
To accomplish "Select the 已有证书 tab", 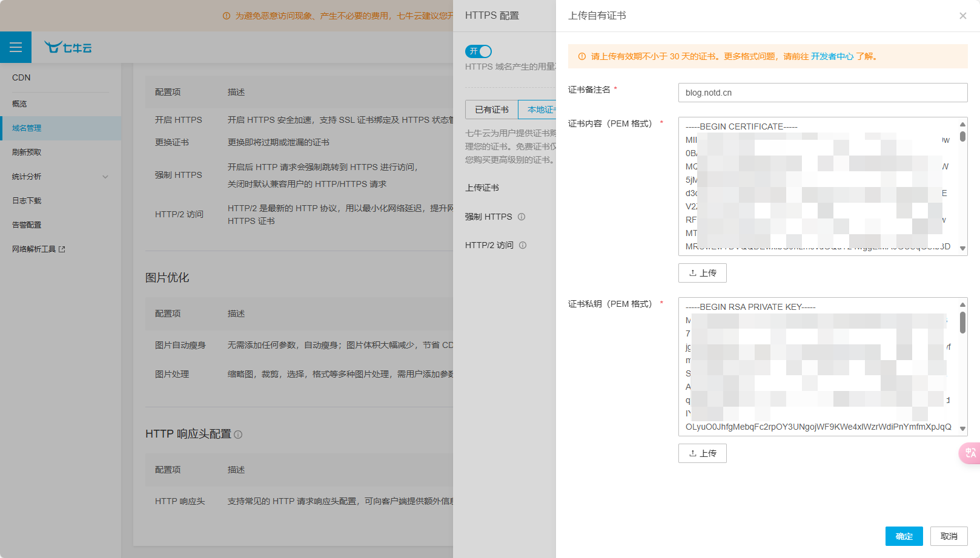I will tap(492, 110).
